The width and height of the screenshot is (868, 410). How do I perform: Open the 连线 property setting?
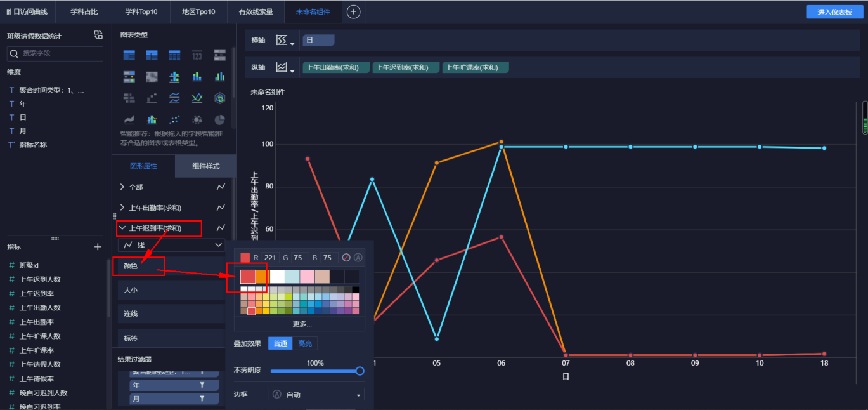(x=171, y=314)
